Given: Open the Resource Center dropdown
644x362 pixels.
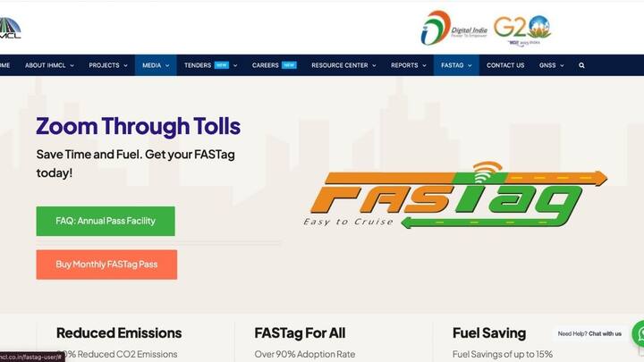Looking at the screenshot, I should [343, 65].
